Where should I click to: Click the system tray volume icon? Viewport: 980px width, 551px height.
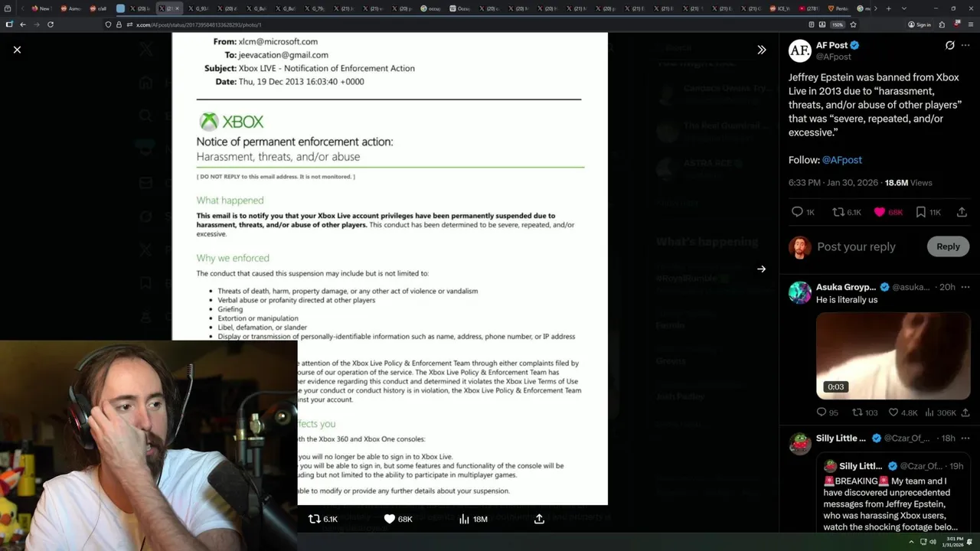tap(933, 542)
